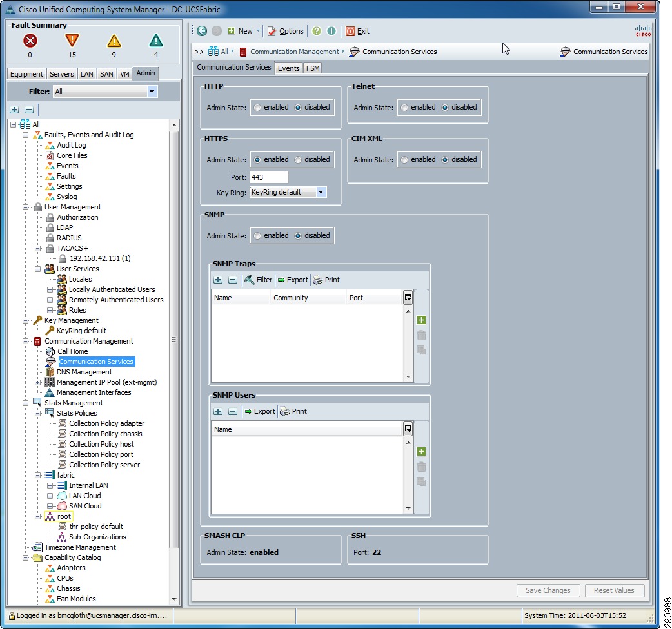This screenshot has height=629, width=672.
Task: Expand the Roles tree node
Action: point(50,310)
